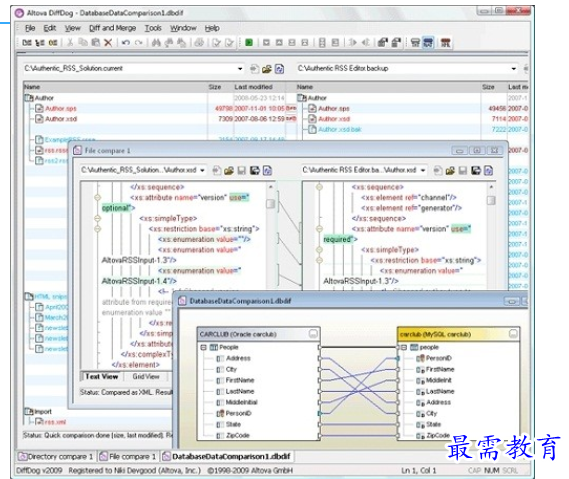The height and width of the screenshot is (479, 569).
Task: Open folder icon beside Authentic_RSS_Solution.current path
Action: (267, 69)
